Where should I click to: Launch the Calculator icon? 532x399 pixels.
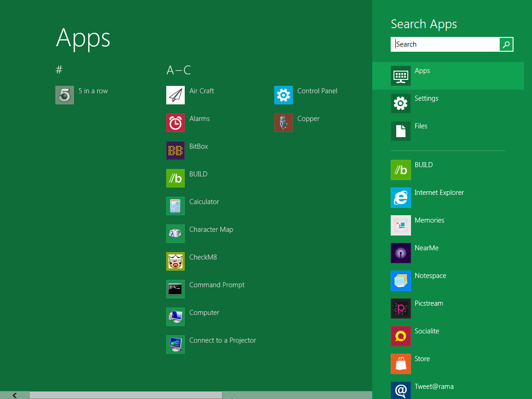coord(175,206)
